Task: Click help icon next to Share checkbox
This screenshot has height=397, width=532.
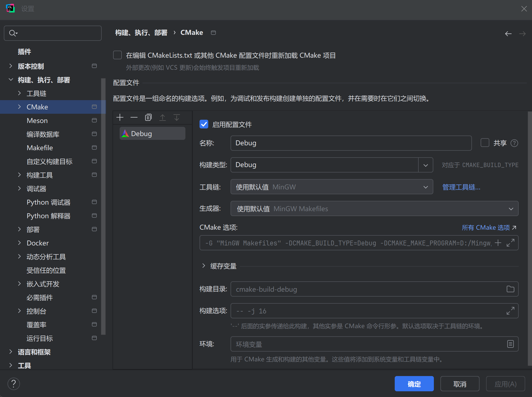Action: tap(514, 143)
